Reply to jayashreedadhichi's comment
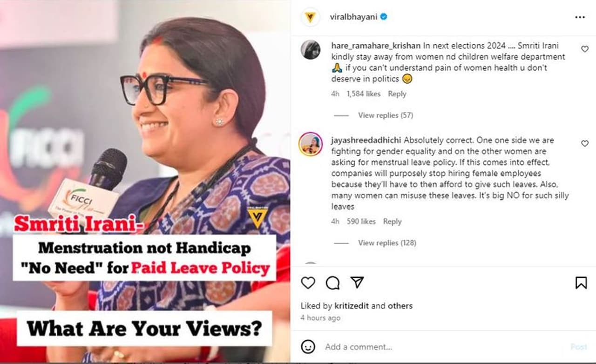This screenshot has width=596, height=364. point(392,222)
